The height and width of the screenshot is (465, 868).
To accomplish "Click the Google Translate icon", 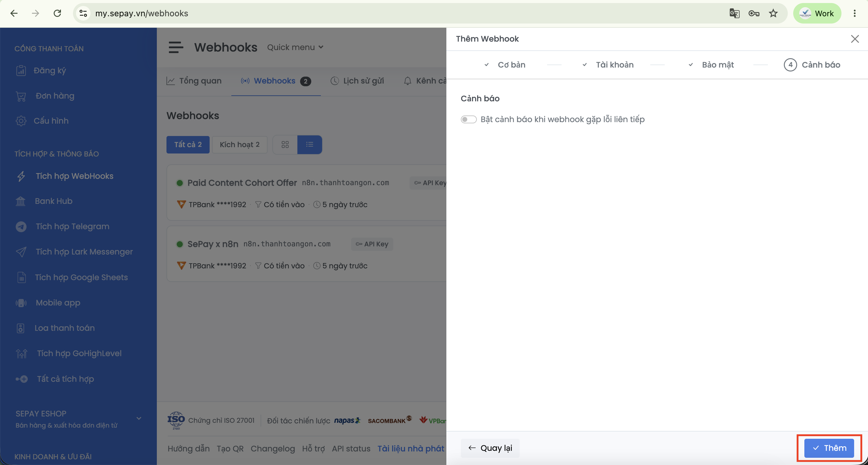I will point(734,14).
